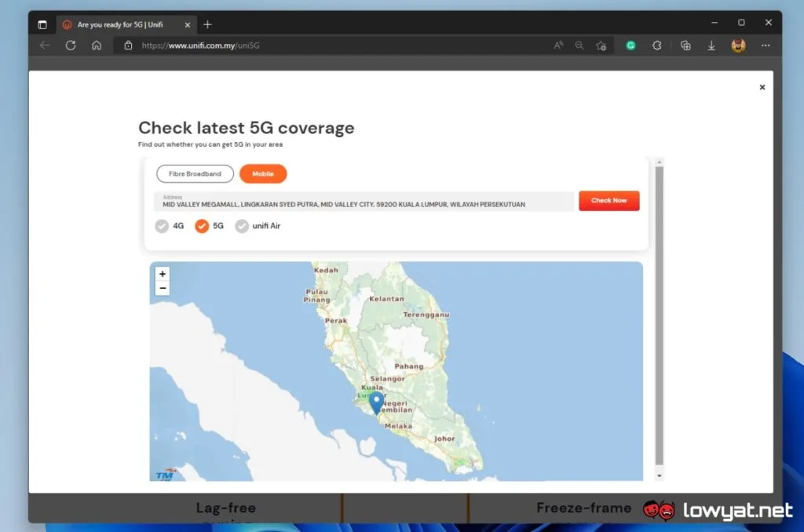Open the Collections panel

pos(685,46)
